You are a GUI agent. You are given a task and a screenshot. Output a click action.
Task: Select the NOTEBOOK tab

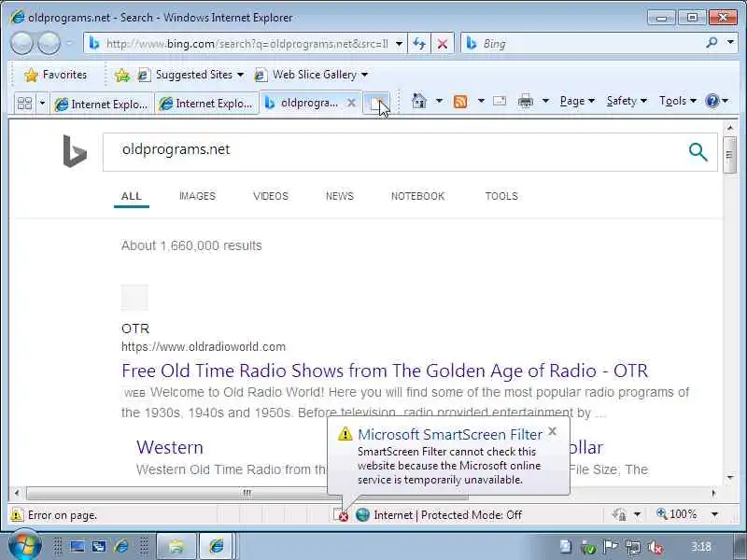(x=417, y=196)
